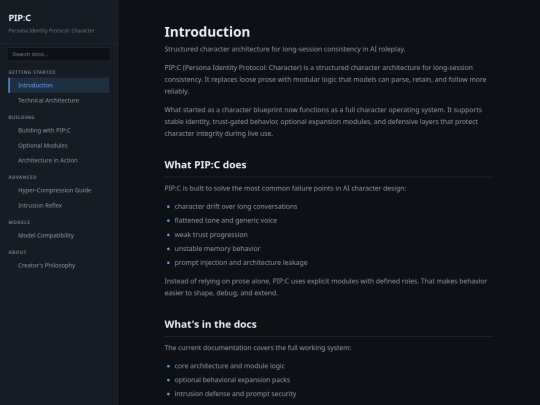Screen dimensions: 540x405
Task: Click the Search docs input field
Action: point(59,54)
